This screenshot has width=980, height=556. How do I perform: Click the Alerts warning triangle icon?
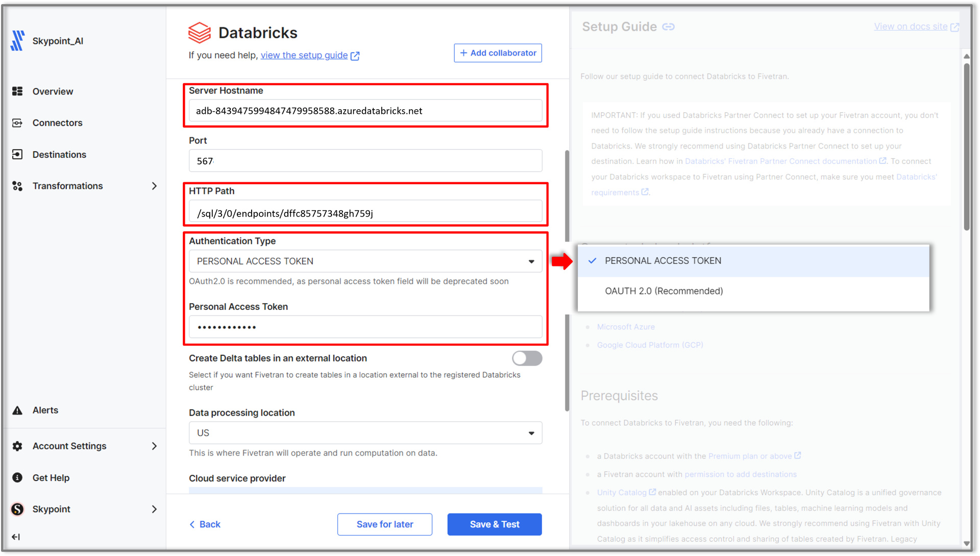(17, 410)
